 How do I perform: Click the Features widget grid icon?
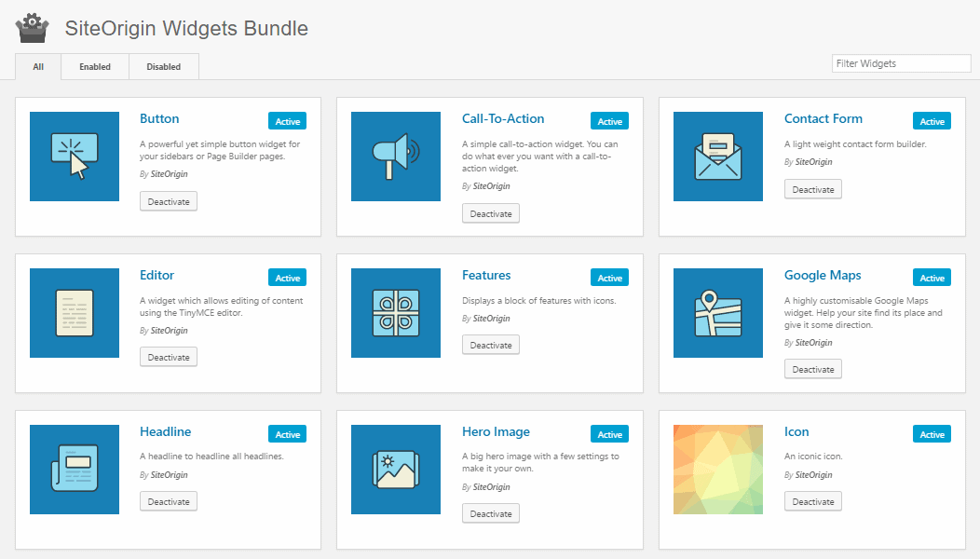pos(396,313)
